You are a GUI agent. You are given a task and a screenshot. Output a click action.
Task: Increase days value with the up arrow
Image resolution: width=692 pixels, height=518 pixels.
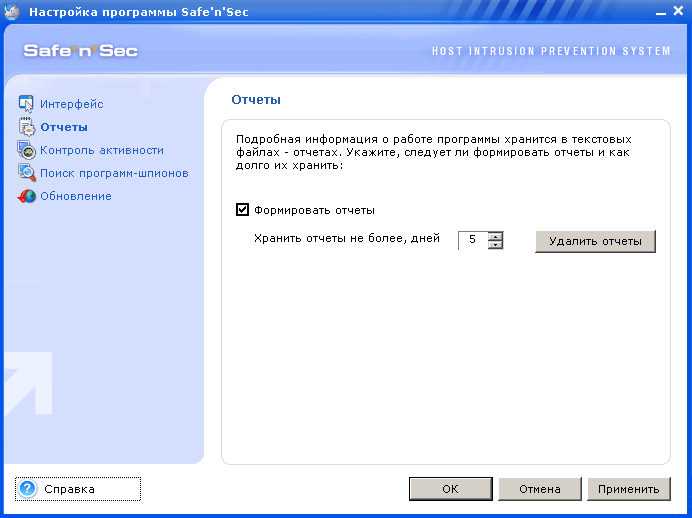pyautogui.click(x=496, y=236)
